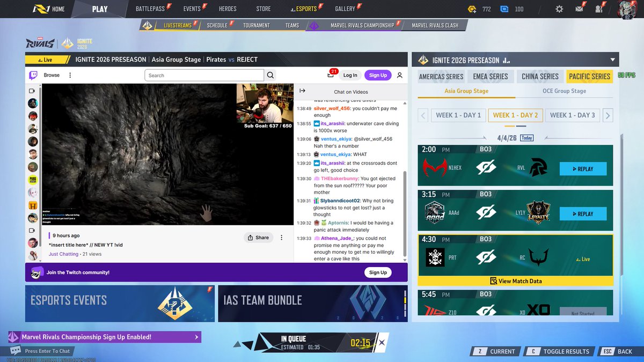This screenshot has width=644, height=362.
Task: Open game settings gear icon
Action: (x=560, y=9)
